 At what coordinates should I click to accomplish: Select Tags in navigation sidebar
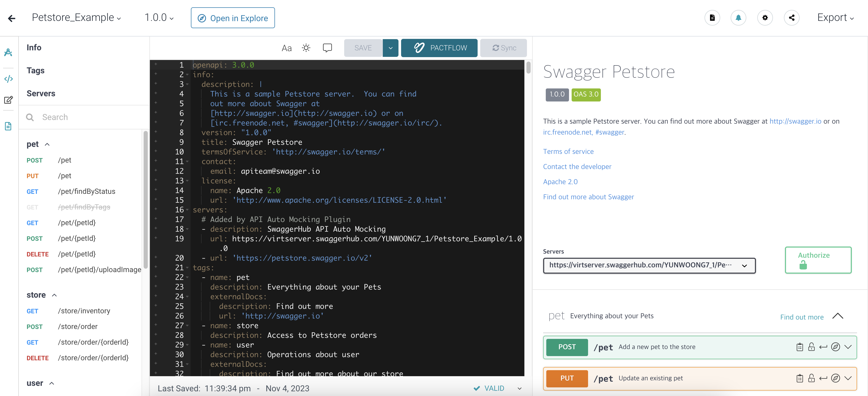pyautogui.click(x=35, y=70)
